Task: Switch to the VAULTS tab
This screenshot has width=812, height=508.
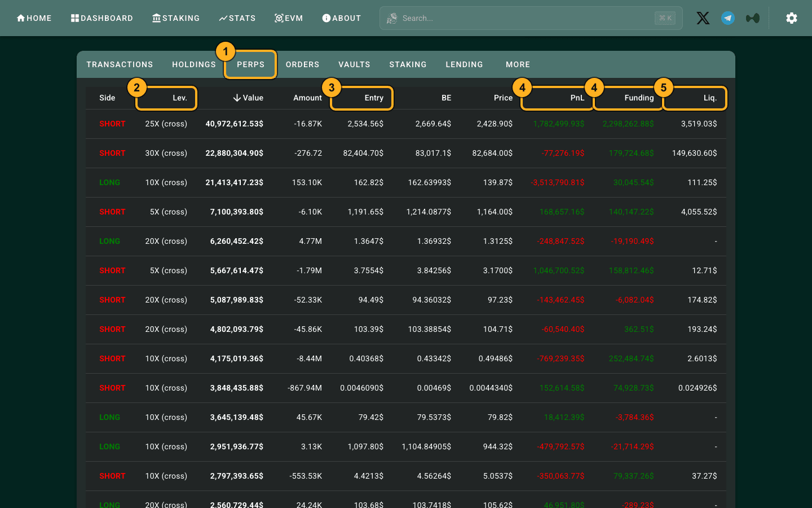Action: (354, 64)
